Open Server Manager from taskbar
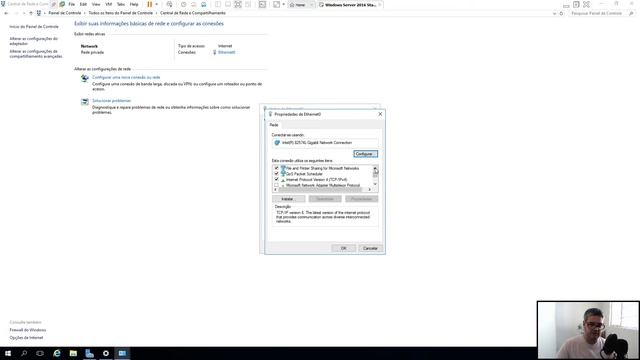The height and width of the screenshot is (360, 640). click(x=89, y=353)
